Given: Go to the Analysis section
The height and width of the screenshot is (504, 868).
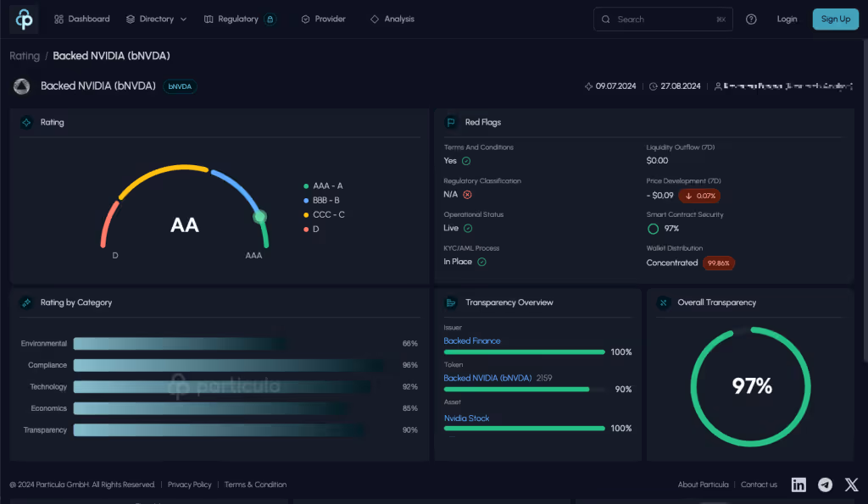Looking at the screenshot, I should click(x=392, y=18).
